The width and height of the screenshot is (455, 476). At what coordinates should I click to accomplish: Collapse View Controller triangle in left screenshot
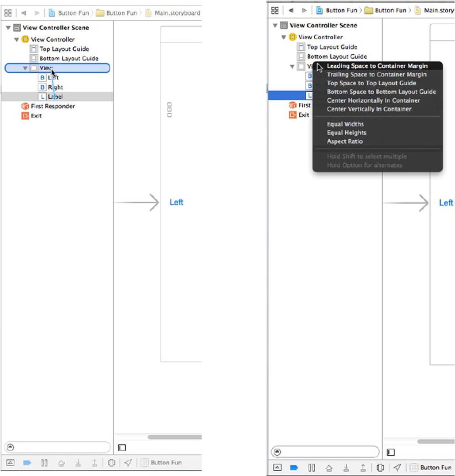point(17,39)
